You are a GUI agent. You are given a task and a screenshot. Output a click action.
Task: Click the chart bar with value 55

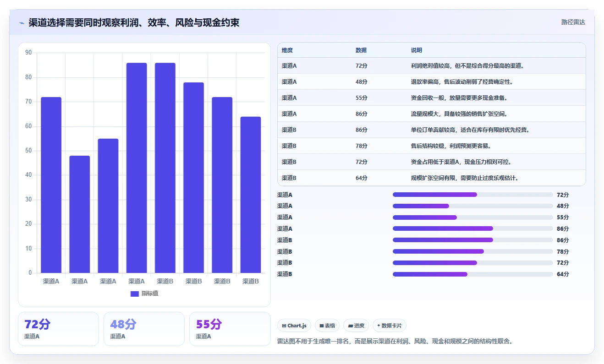pyautogui.click(x=108, y=206)
